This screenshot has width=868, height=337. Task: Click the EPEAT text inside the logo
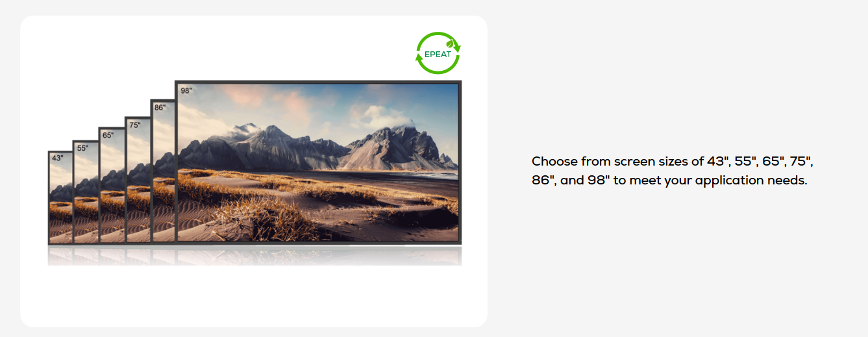coord(438,54)
